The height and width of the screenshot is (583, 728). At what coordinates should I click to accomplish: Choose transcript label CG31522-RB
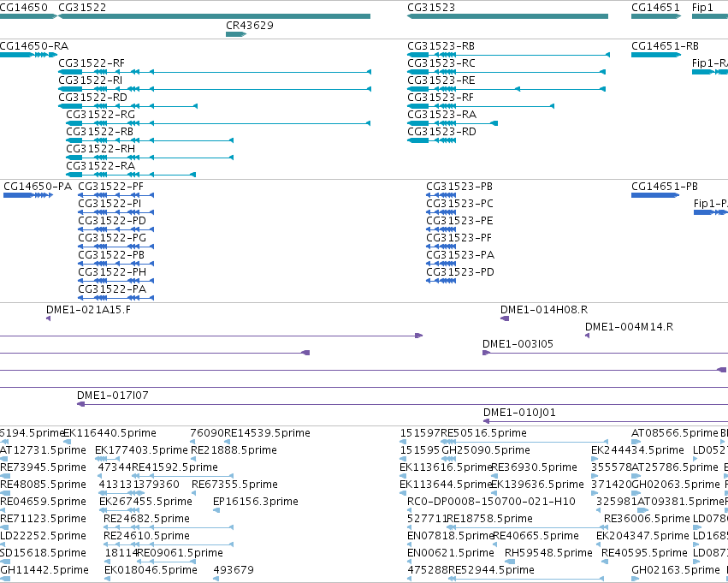point(100,132)
